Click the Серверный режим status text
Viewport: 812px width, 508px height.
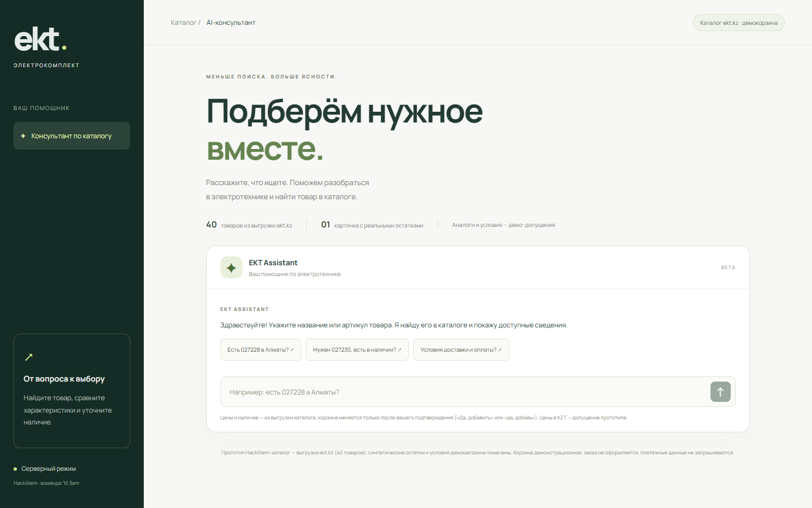coord(48,469)
